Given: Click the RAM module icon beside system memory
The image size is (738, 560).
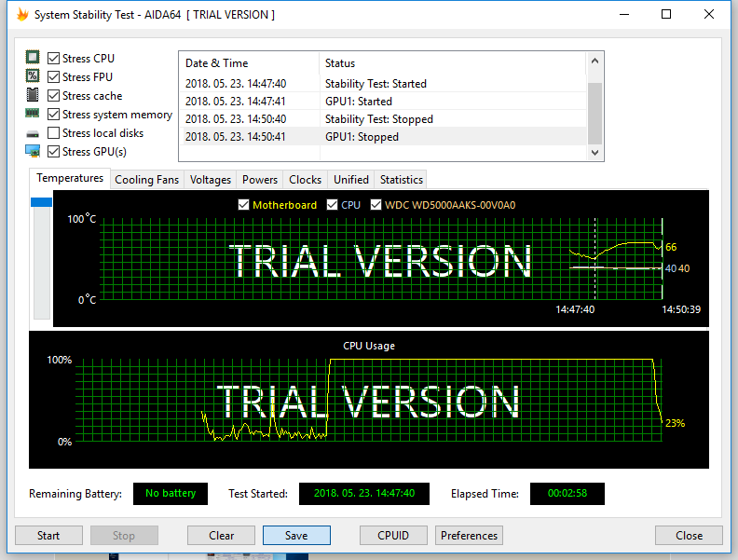Looking at the screenshot, I should pos(33,114).
